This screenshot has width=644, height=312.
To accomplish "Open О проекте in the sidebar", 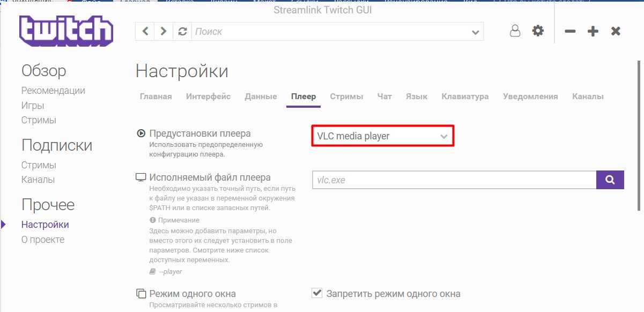I will (43, 240).
